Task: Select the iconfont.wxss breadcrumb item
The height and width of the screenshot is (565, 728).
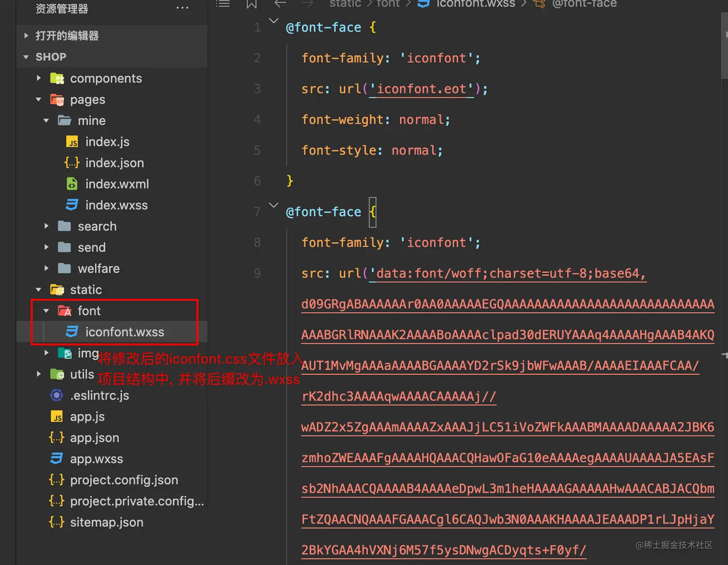Action: point(476,4)
